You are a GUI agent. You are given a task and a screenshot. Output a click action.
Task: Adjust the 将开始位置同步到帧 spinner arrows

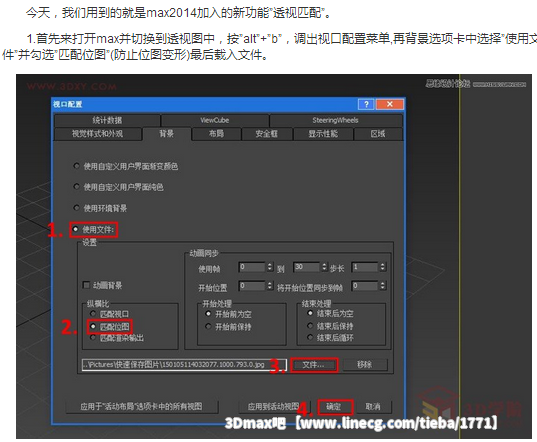pos(383,286)
